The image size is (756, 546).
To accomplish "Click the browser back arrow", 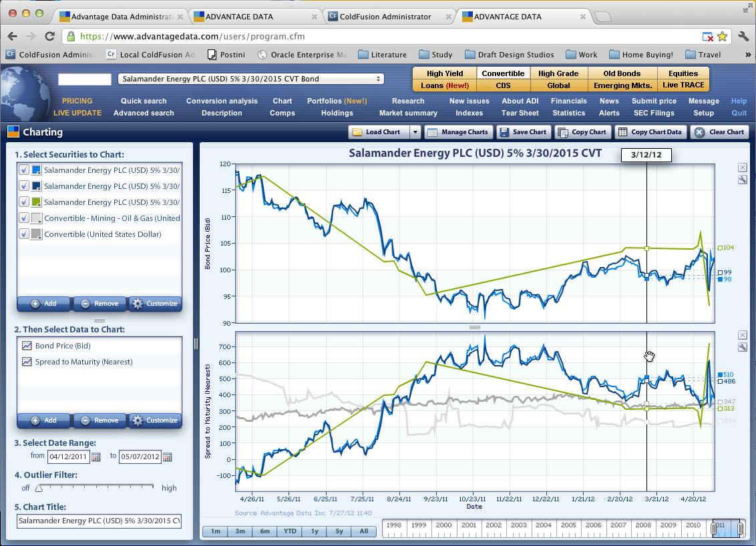I will (13, 36).
